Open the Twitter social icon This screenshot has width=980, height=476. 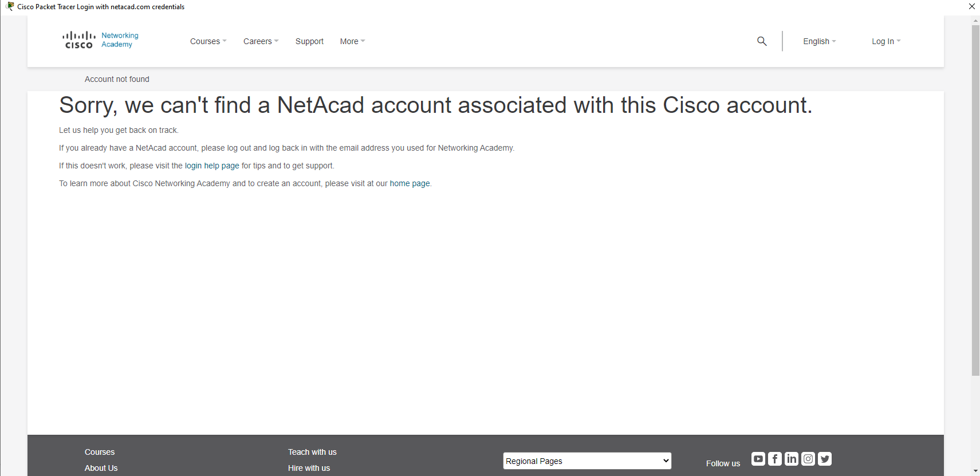point(825,459)
